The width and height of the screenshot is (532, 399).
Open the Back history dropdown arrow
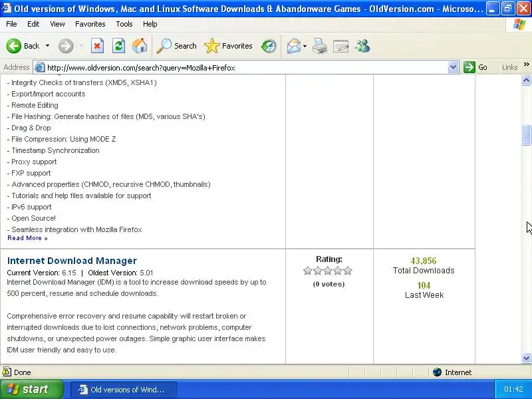click(47, 46)
